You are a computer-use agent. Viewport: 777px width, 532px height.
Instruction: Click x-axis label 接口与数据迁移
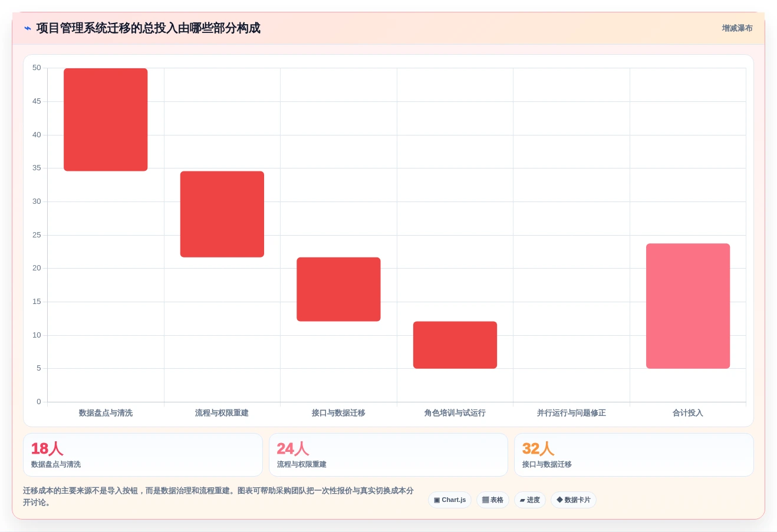tap(338, 413)
